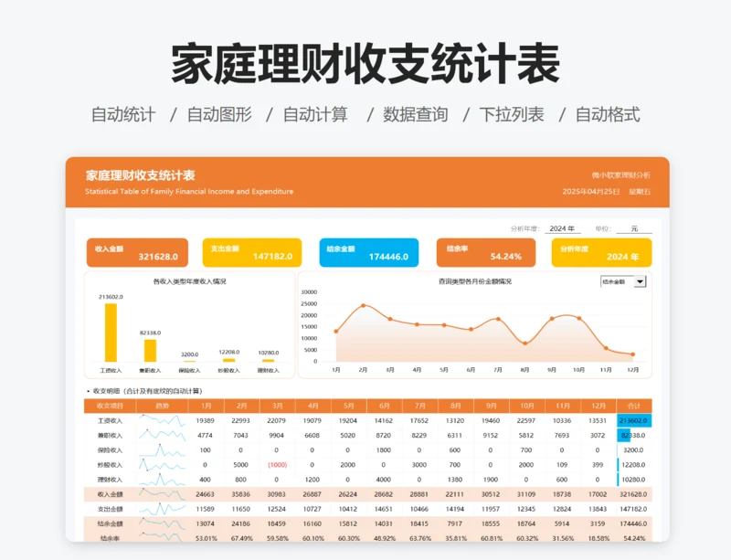Select the 工资收入 bar in the bar chart
The width and height of the screenshot is (731, 560).
coord(111,333)
